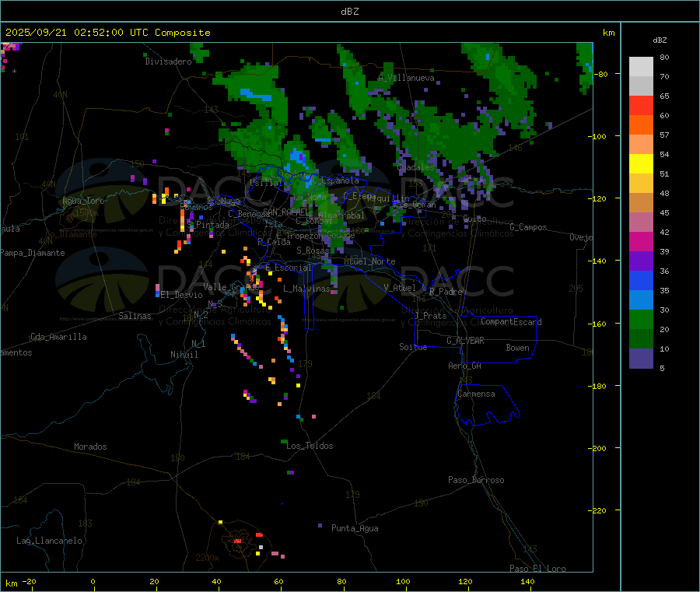Click the 'Paso_Barroso' map label
700x592 pixels.
click(476, 480)
